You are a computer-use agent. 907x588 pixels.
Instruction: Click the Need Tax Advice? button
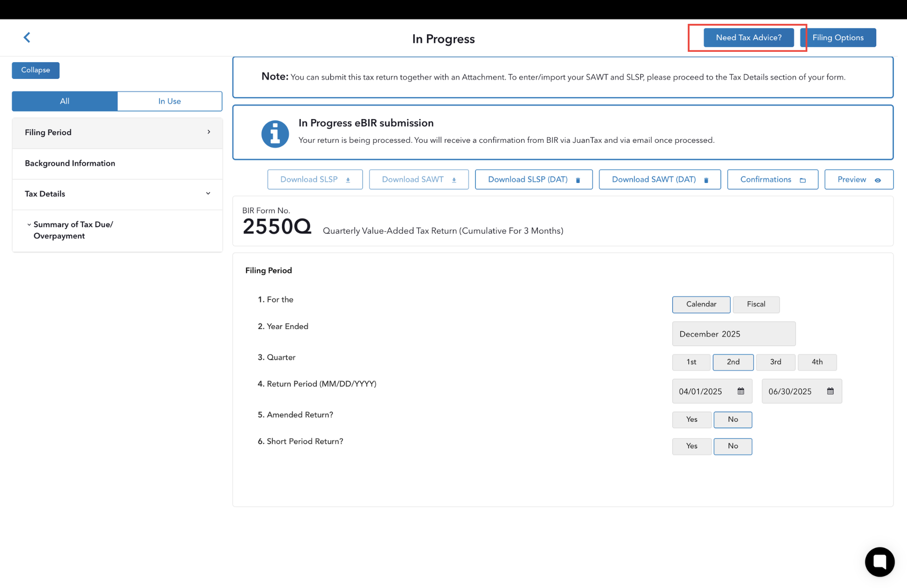pyautogui.click(x=748, y=38)
